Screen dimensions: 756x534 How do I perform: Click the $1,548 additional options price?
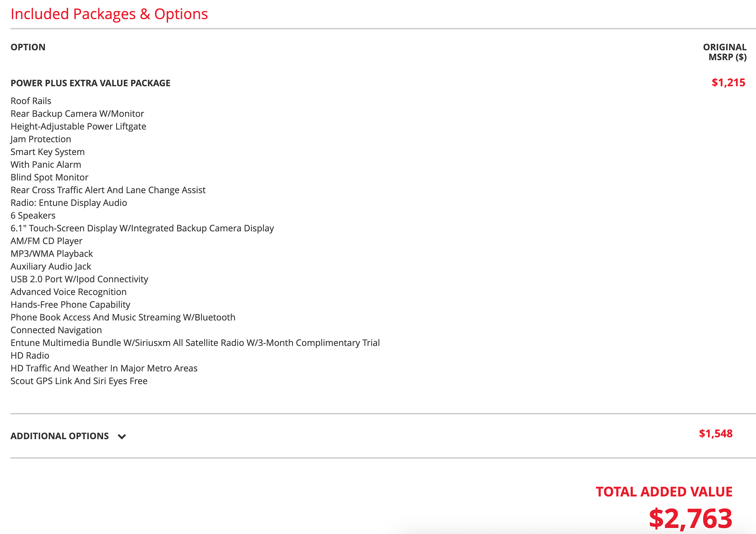[716, 433]
